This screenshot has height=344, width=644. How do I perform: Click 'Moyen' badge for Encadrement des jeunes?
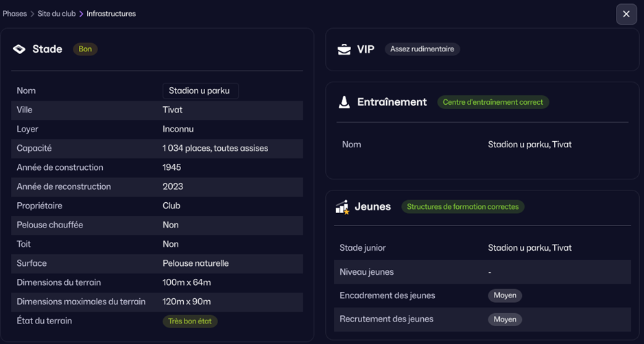[505, 295]
